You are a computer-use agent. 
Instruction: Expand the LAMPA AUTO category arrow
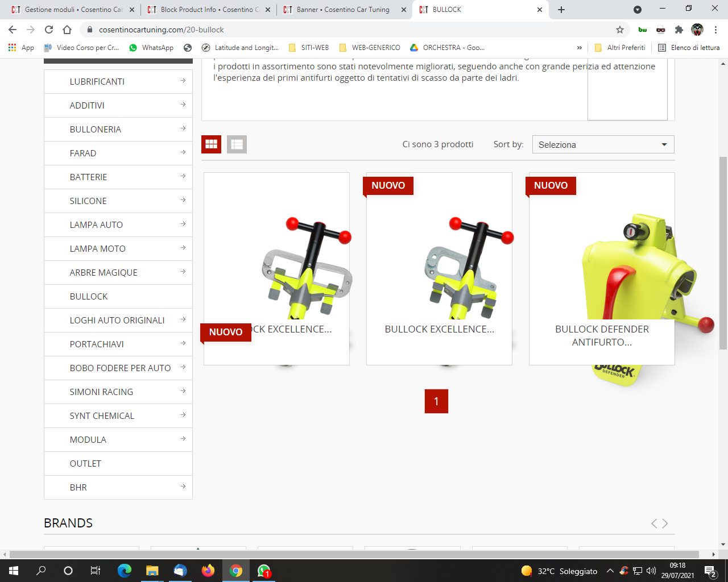tap(183, 224)
